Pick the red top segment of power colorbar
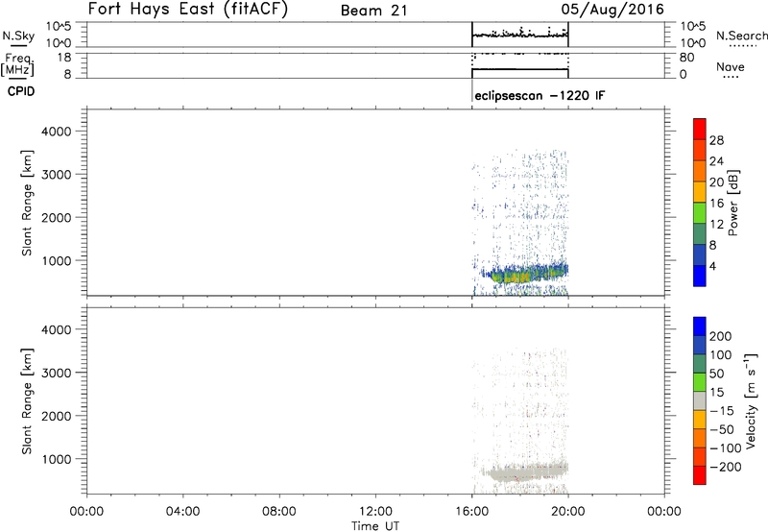Image resolution: width=768 pixels, height=532 pixels. pos(700,130)
